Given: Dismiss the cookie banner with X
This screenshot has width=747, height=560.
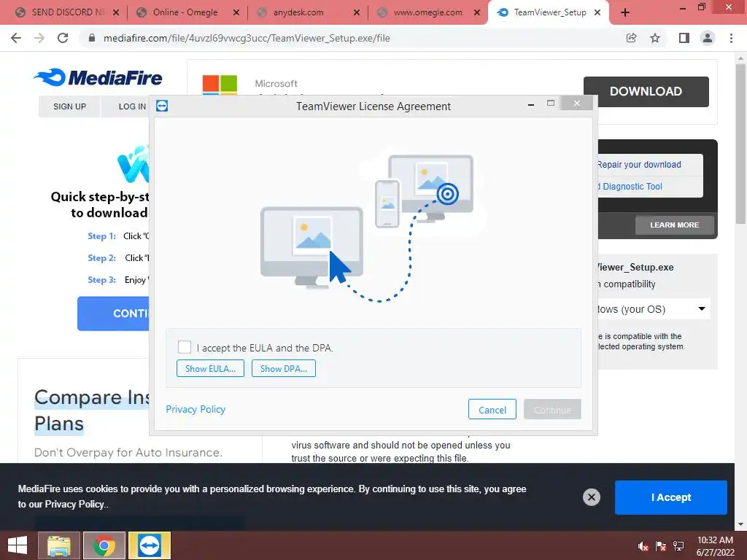Looking at the screenshot, I should (591, 497).
